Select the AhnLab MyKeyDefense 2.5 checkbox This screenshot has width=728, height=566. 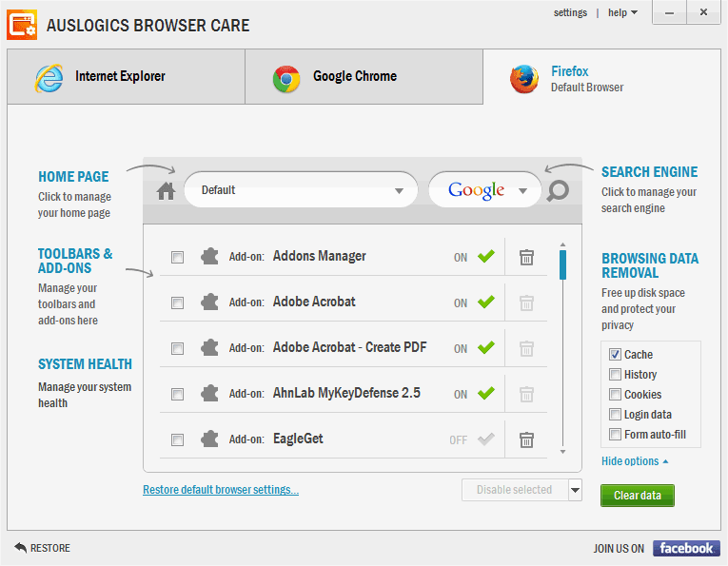tap(177, 395)
